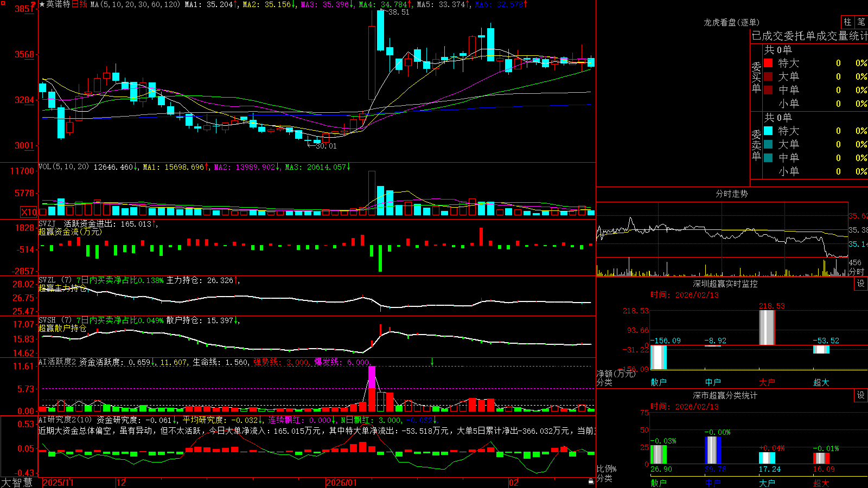This screenshot has height=488, width=868.
Task: Select the 日线 period label
Action: (x=79, y=4)
